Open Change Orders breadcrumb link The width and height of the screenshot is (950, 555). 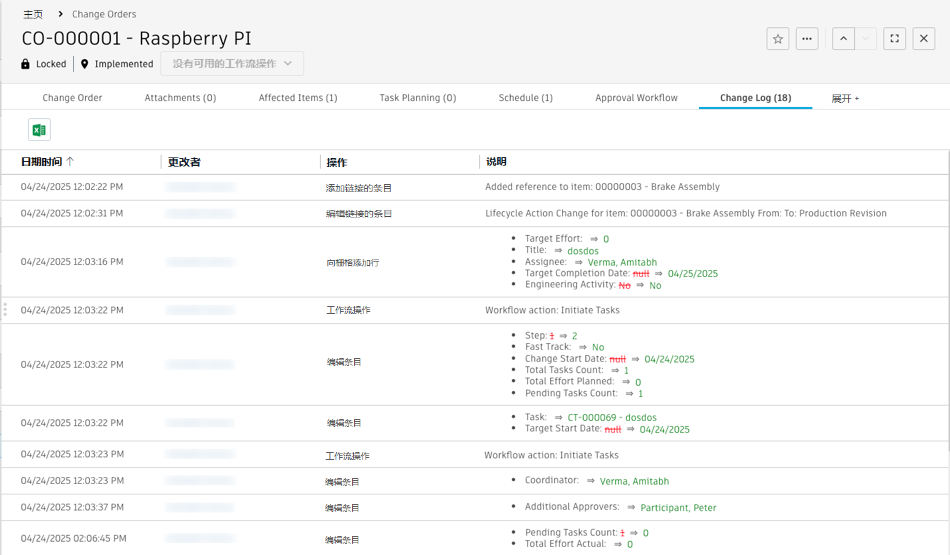104,14
